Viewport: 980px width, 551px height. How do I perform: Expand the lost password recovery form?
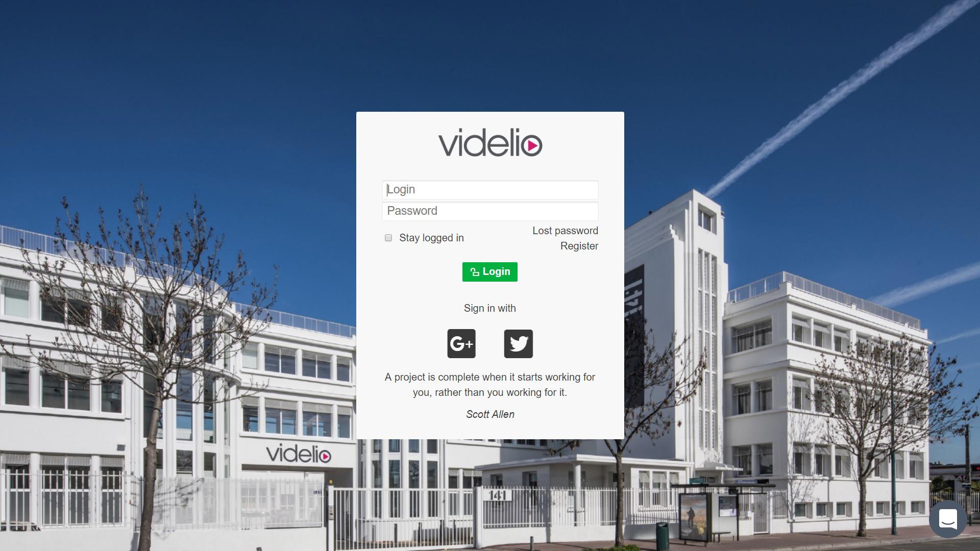(565, 231)
